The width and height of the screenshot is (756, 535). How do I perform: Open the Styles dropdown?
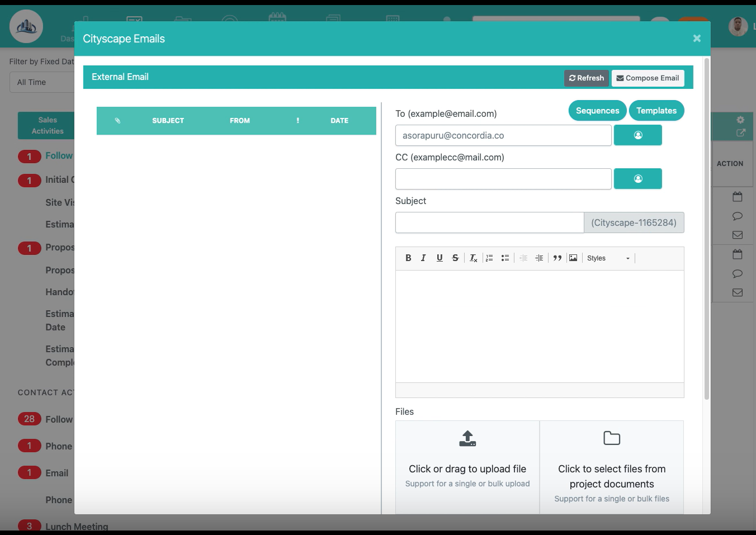tap(608, 258)
